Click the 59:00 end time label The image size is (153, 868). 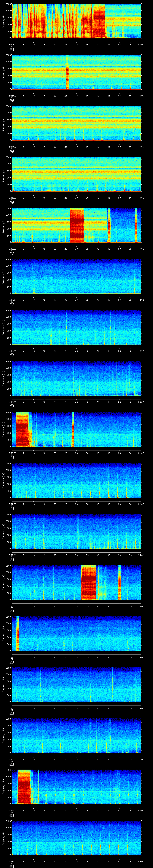coord(141,861)
